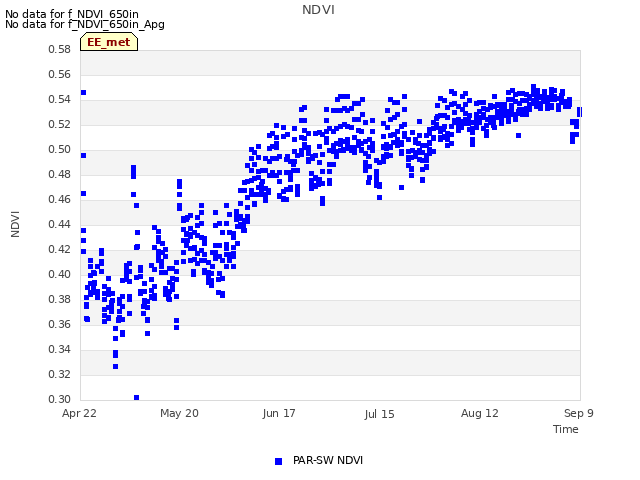Click the topmost Apr 22 data point near 0.546
The height and width of the screenshot is (480, 640).
(83, 93)
